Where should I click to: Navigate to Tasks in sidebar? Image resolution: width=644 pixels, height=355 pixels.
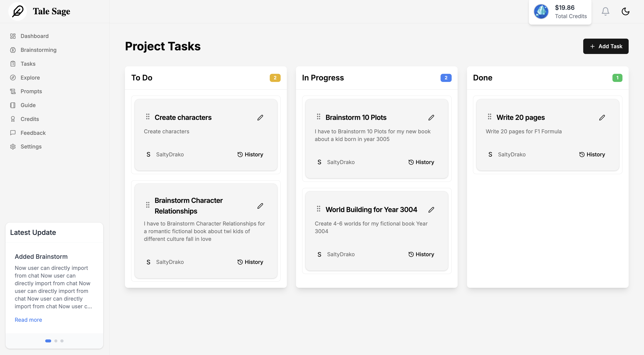(28, 63)
